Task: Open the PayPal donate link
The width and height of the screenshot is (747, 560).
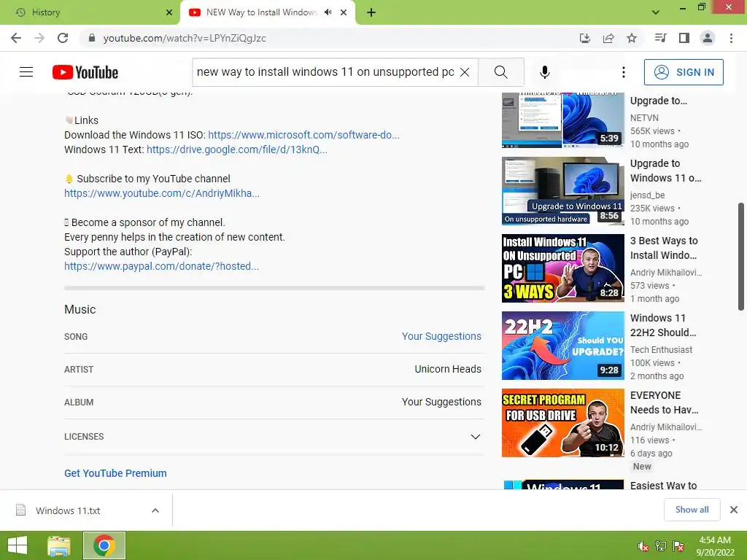Action: coord(161,266)
